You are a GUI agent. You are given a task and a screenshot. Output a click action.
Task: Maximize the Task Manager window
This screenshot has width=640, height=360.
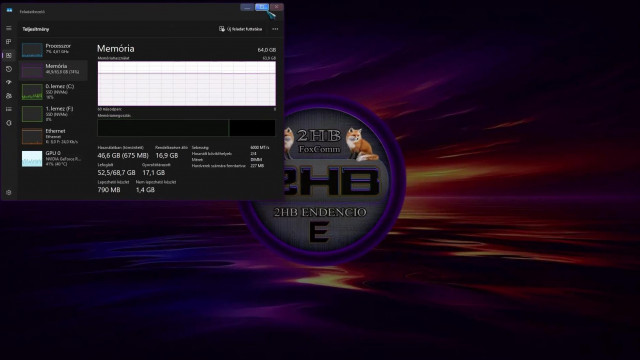[262, 7]
